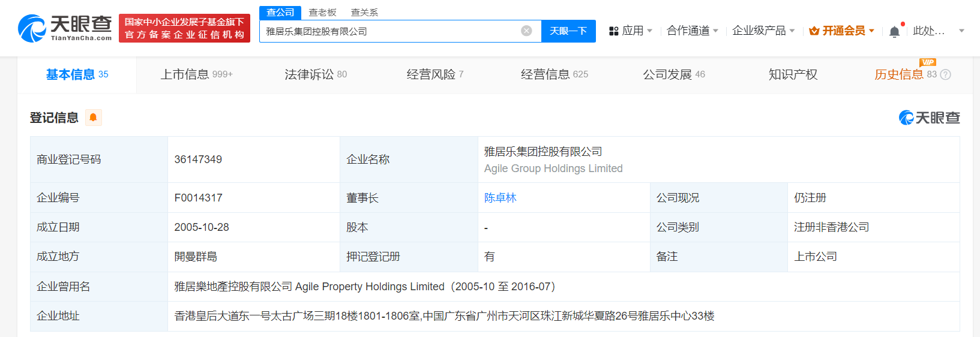980x337 pixels.
Task: Expand the 合作通道 dropdown
Action: click(692, 31)
